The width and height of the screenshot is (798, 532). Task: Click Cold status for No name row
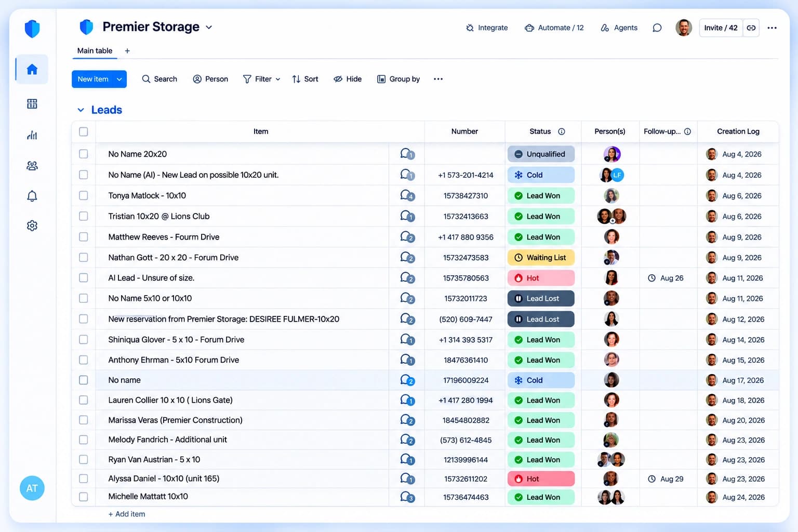541,380
